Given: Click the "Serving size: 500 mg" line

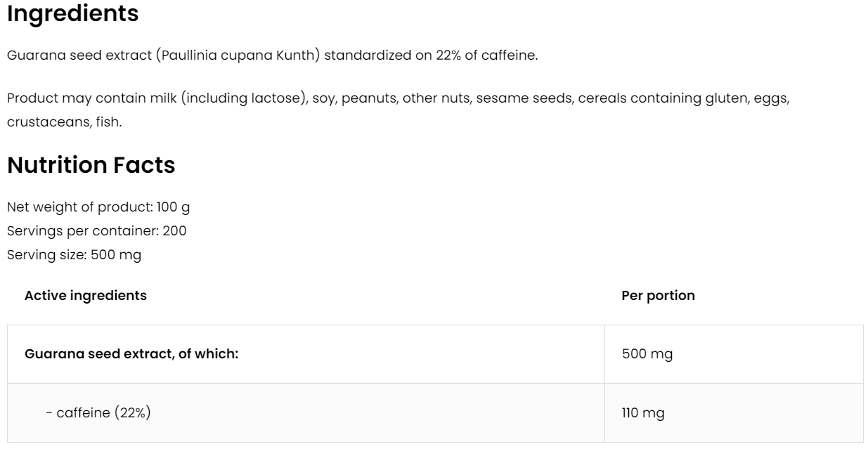Looking at the screenshot, I should (x=74, y=255).
